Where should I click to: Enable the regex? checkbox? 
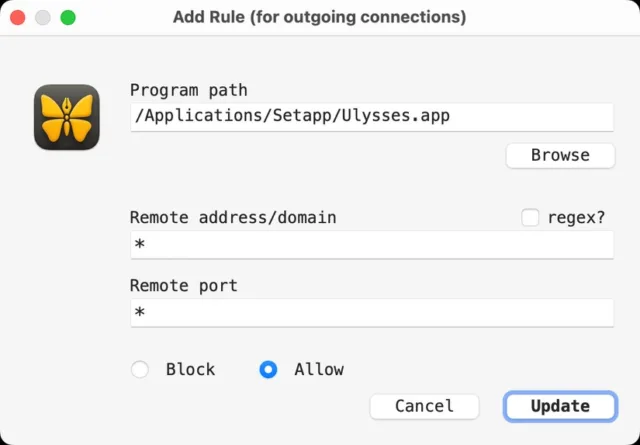coord(530,217)
